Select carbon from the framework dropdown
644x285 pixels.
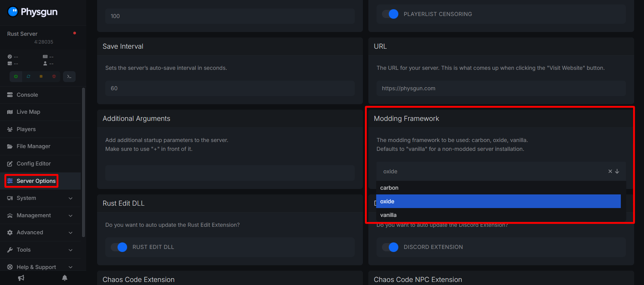pos(389,188)
